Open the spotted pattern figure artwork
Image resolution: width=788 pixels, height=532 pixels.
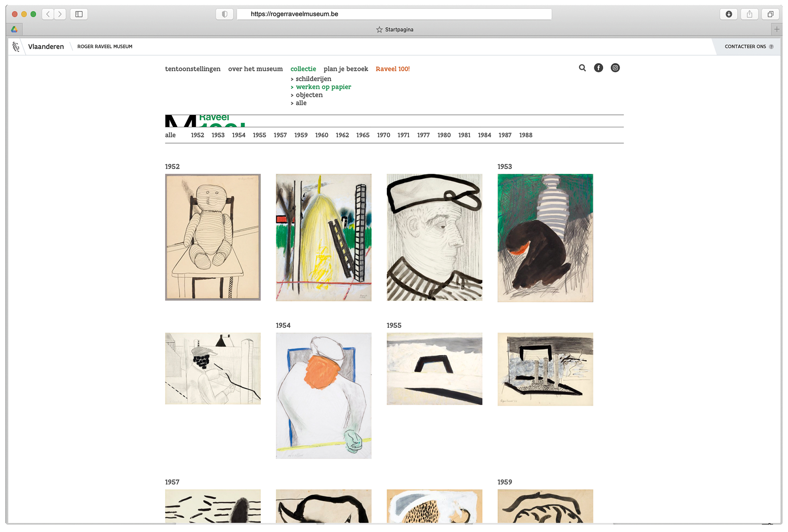434,506
